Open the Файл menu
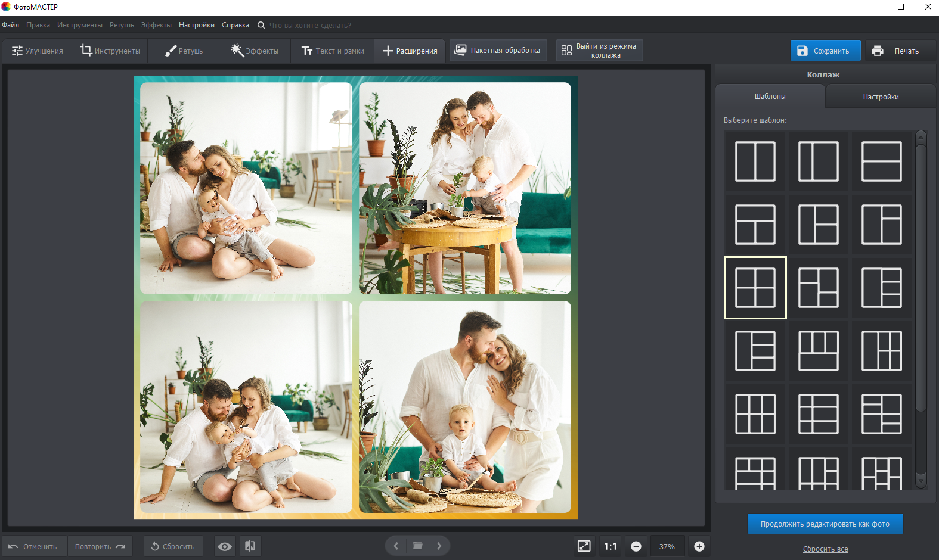The height and width of the screenshot is (560, 939). point(11,25)
